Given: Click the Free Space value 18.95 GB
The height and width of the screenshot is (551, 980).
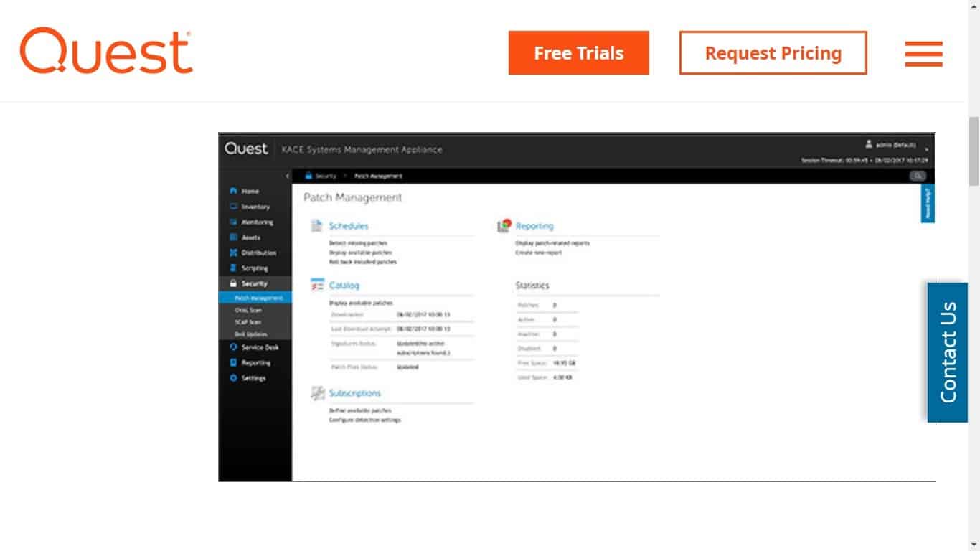Looking at the screenshot, I should pos(562,362).
